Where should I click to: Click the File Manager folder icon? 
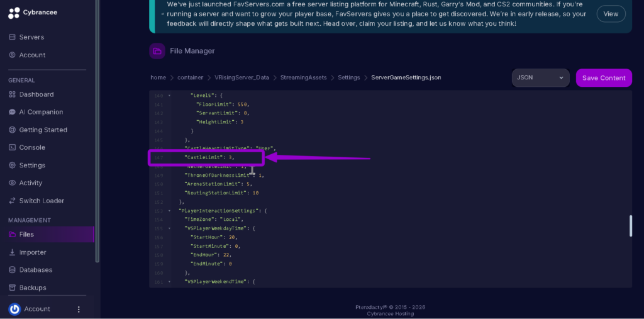(x=157, y=51)
